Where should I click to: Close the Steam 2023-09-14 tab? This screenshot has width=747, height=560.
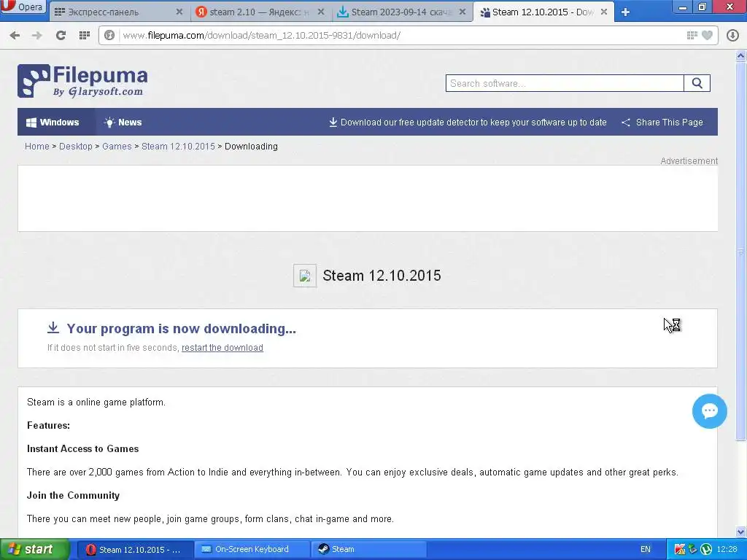(x=462, y=12)
